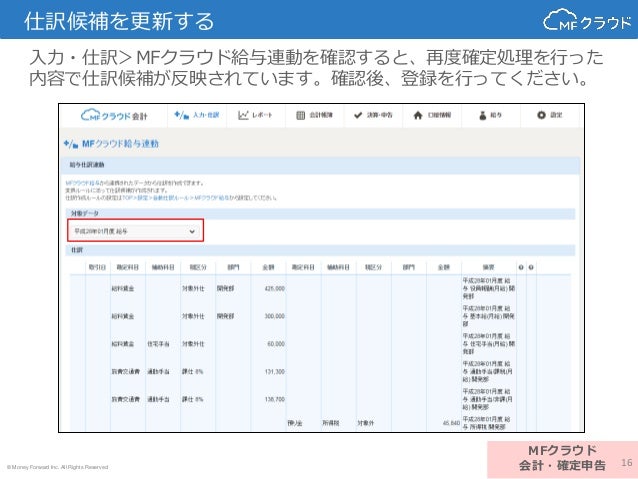Image resolution: width=638 pixels, height=479 pixels.
Task: Click the last help icon in table header
Action: coord(531,267)
